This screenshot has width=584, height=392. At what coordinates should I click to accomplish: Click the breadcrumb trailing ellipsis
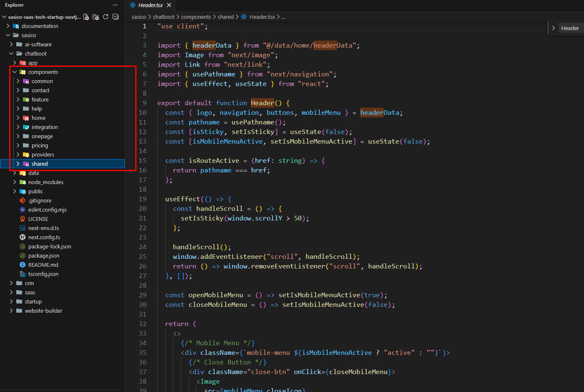[x=283, y=17]
